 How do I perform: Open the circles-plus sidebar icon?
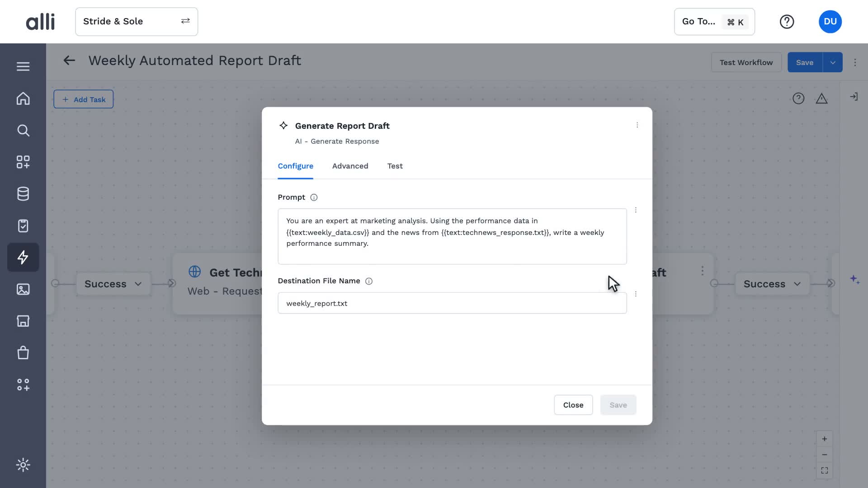click(x=23, y=385)
